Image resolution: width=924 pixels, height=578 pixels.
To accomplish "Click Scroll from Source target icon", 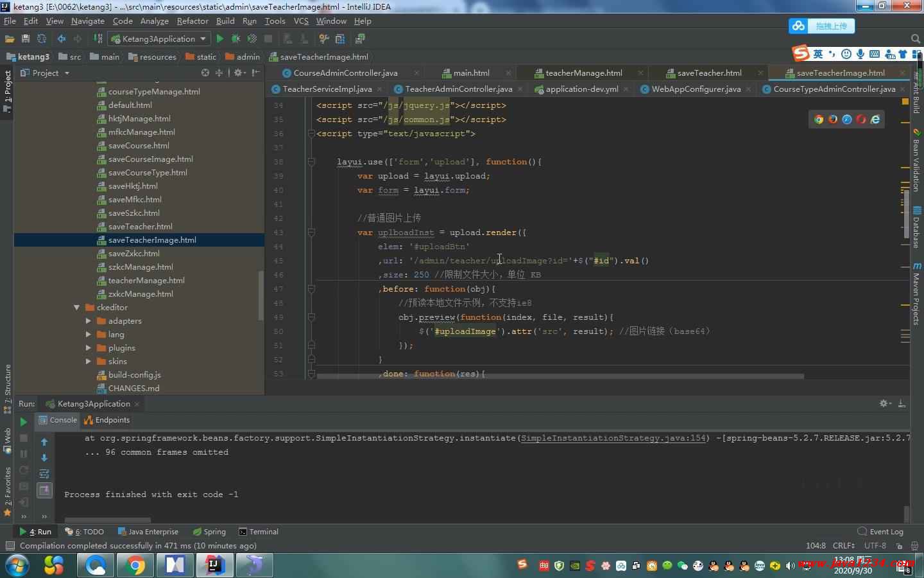I will pyautogui.click(x=205, y=73).
